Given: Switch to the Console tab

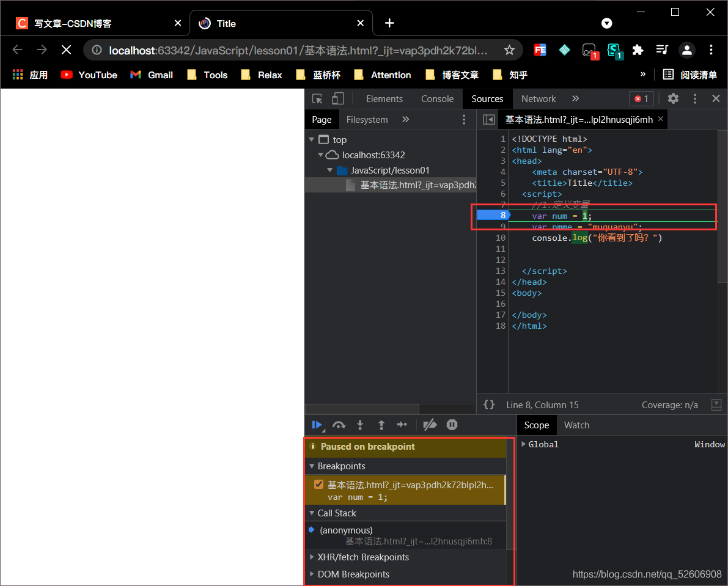Looking at the screenshot, I should [437, 99].
